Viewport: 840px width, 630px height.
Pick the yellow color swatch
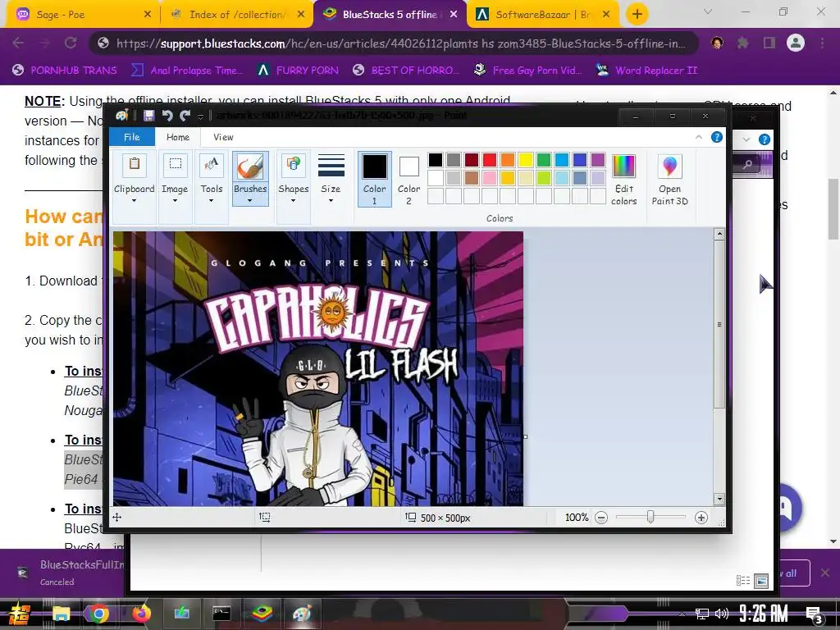[526, 160]
